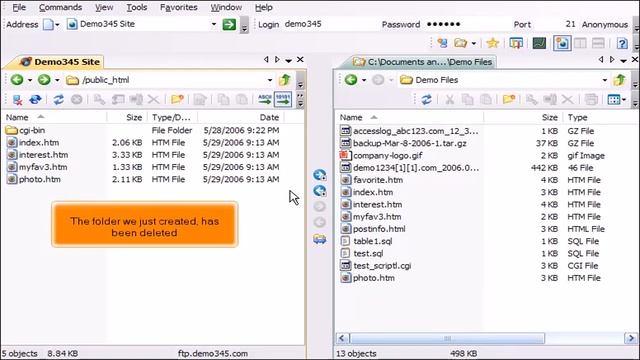
Task: Sort local files by Type column
Action: click(x=601, y=118)
